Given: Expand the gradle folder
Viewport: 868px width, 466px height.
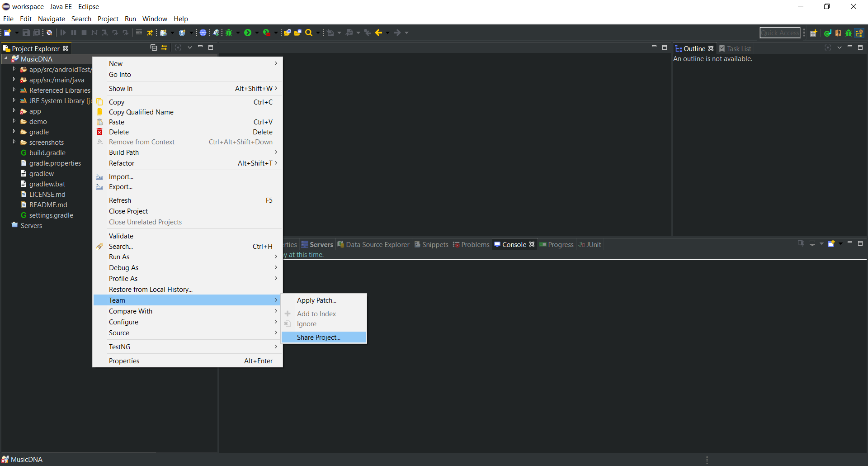Looking at the screenshot, I should 14,132.
